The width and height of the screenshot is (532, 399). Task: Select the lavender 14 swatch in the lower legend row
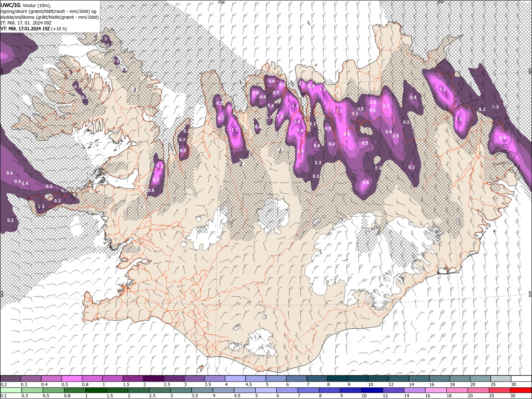coord(415,390)
